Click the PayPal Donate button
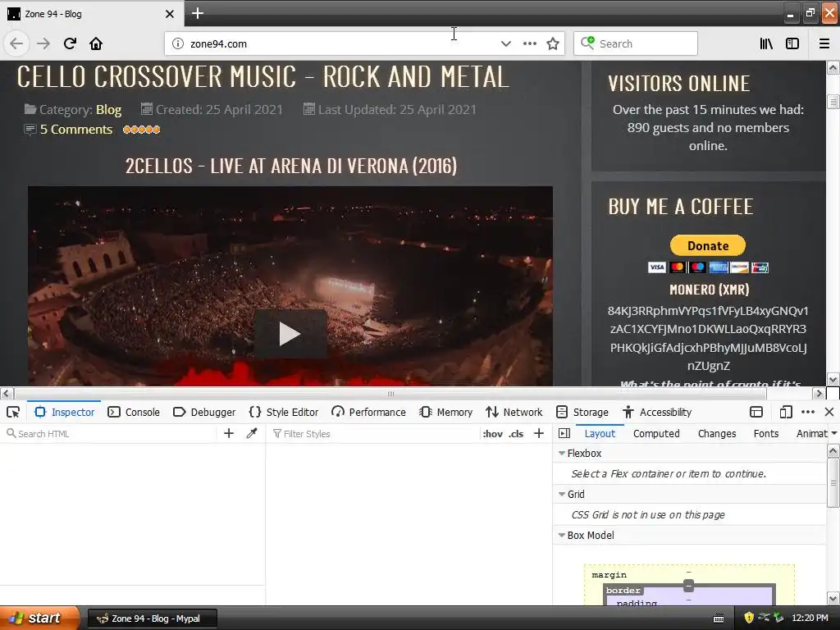 tap(708, 245)
